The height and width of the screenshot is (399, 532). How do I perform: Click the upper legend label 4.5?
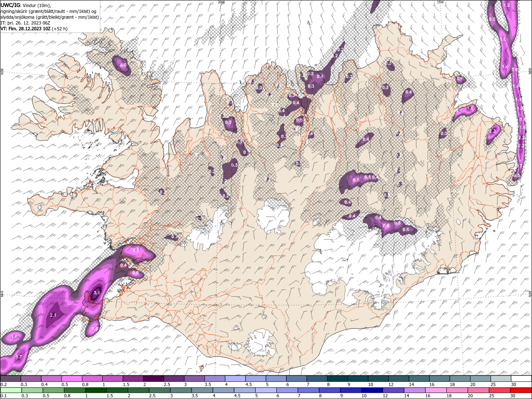click(249, 384)
